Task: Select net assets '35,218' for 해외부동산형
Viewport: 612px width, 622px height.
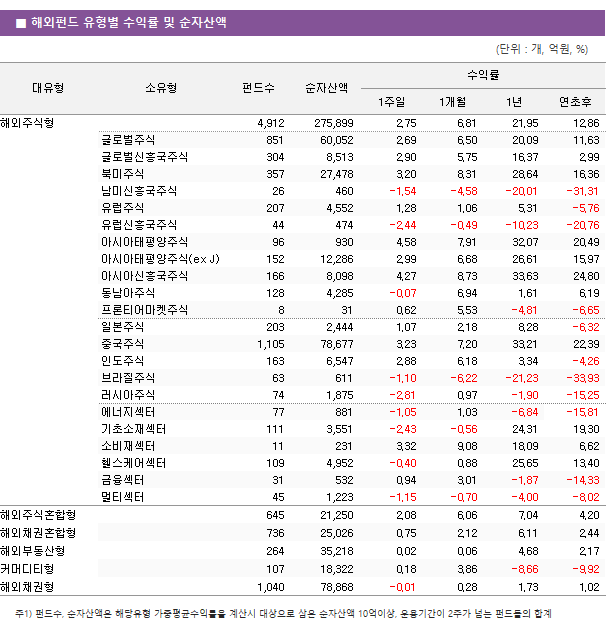Action: click(x=336, y=551)
